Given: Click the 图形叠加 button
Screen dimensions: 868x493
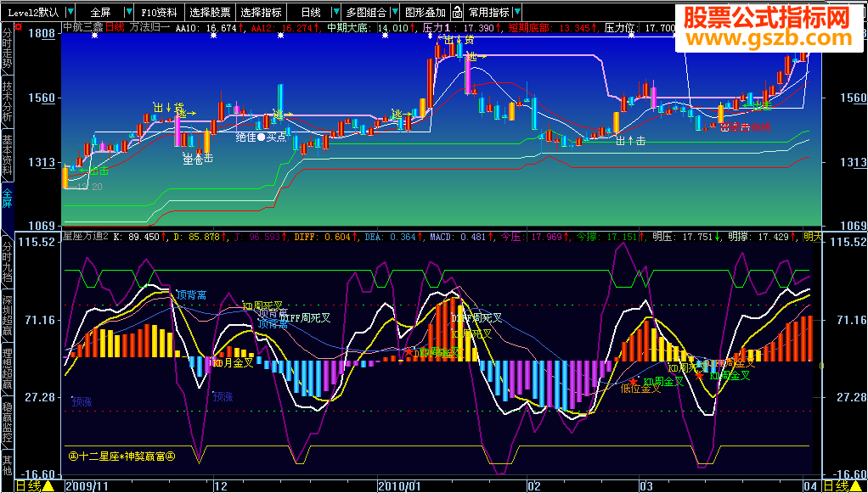Looking at the screenshot, I should [x=426, y=12].
